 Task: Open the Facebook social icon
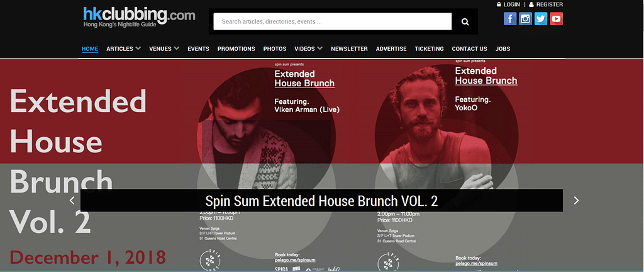510,19
